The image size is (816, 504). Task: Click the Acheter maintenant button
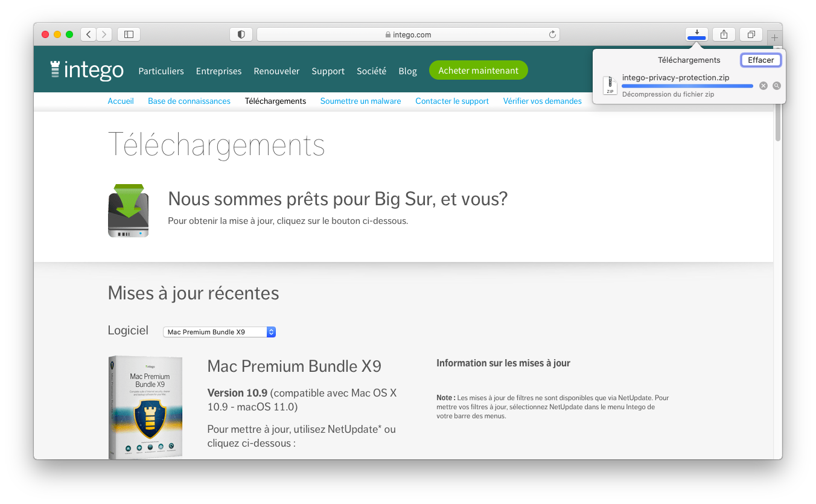point(478,71)
